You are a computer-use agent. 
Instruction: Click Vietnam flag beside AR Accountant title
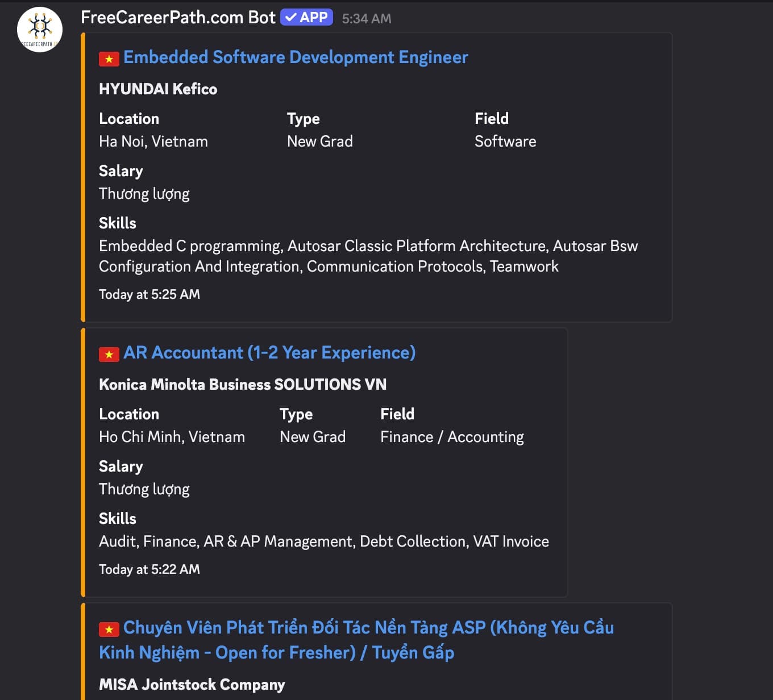pyautogui.click(x=109, y=354)
